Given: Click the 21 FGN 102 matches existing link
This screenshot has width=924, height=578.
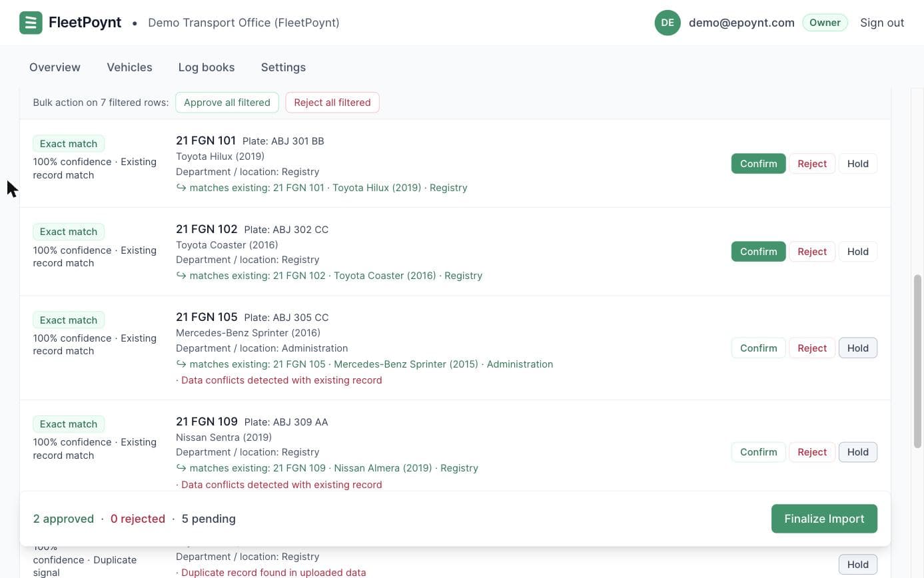Looking at the screenshot, I should coord(329,276).
